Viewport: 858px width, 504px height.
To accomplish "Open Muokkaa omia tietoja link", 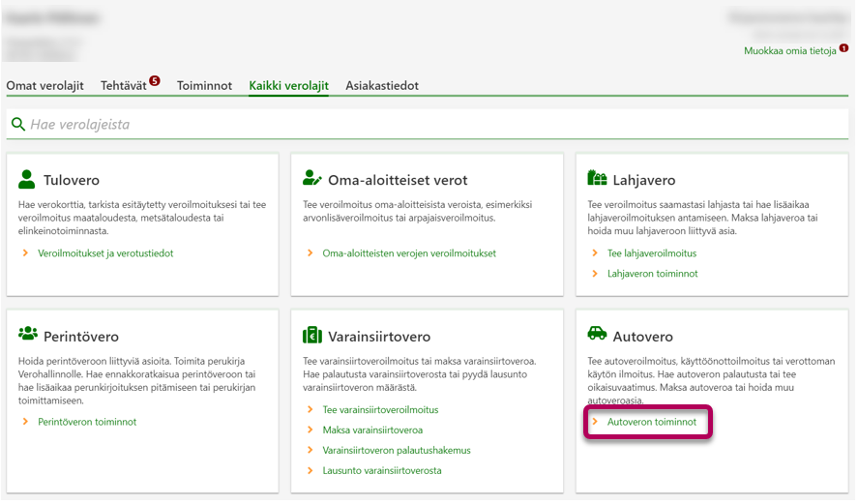I will point(789,50).
